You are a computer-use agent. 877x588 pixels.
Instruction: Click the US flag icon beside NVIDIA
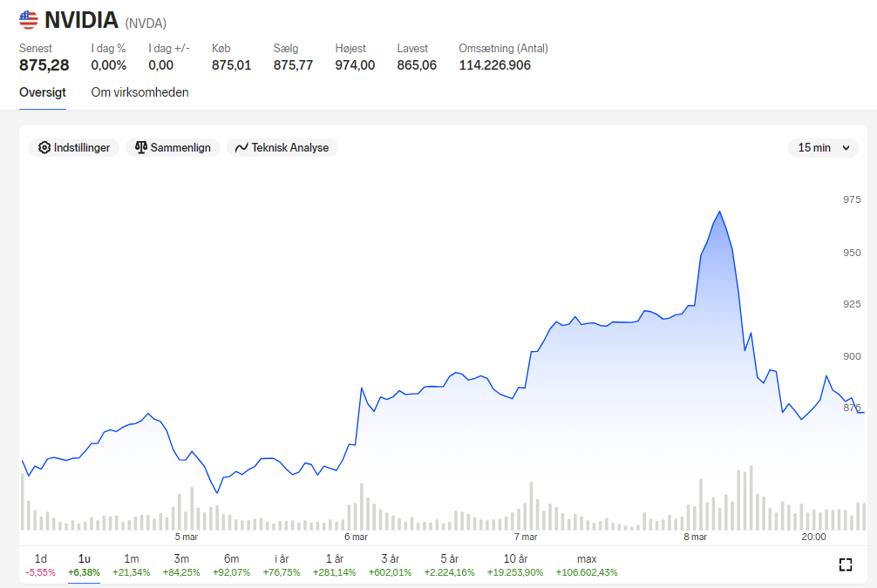point(29,20)
